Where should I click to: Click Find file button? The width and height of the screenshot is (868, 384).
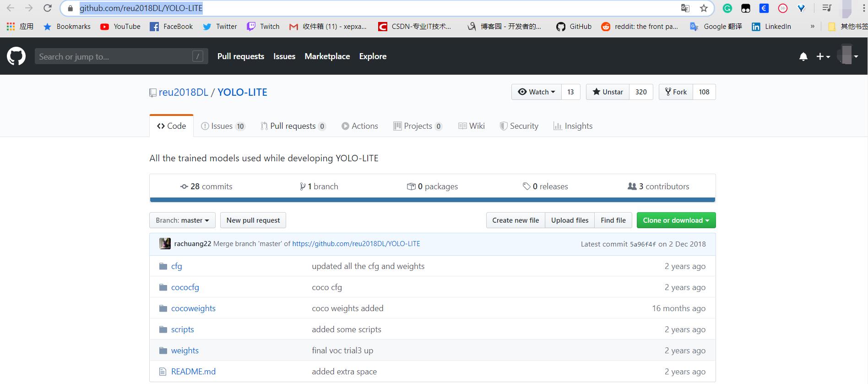tap(613, 220)
